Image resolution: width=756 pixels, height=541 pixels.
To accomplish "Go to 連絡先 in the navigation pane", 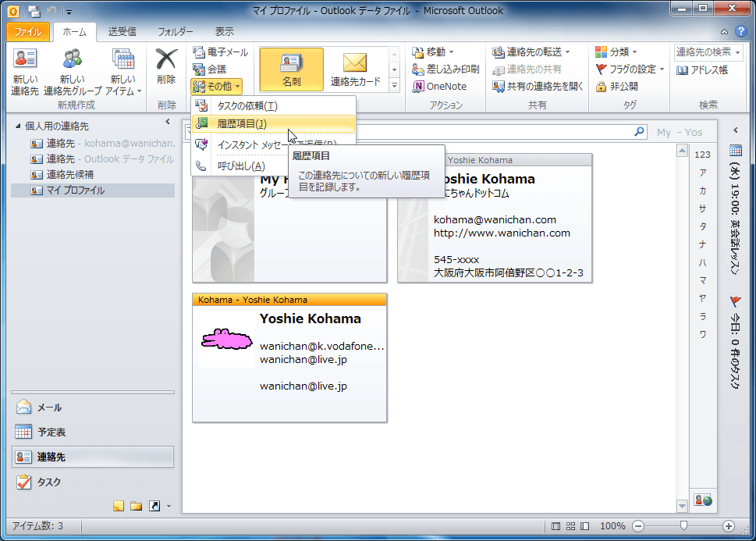I will point(93,457).
